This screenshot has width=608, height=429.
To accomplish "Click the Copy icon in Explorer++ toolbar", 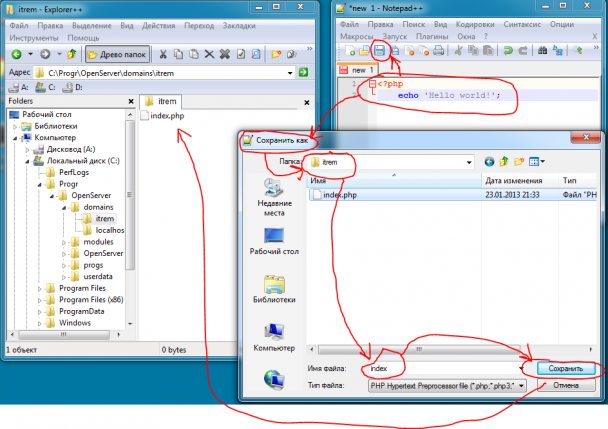I will (178, 54).
